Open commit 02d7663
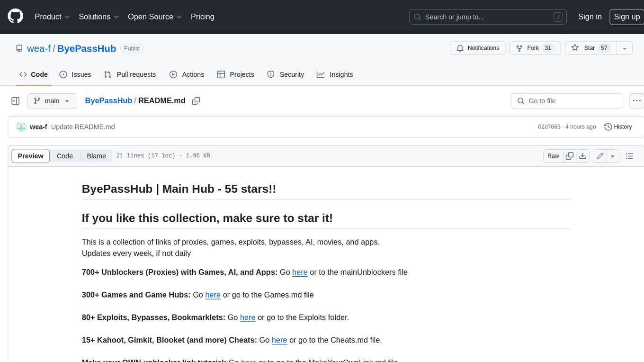Image resolution: width=644 pixels, height=362 pixels. click(x=549, y=127)
